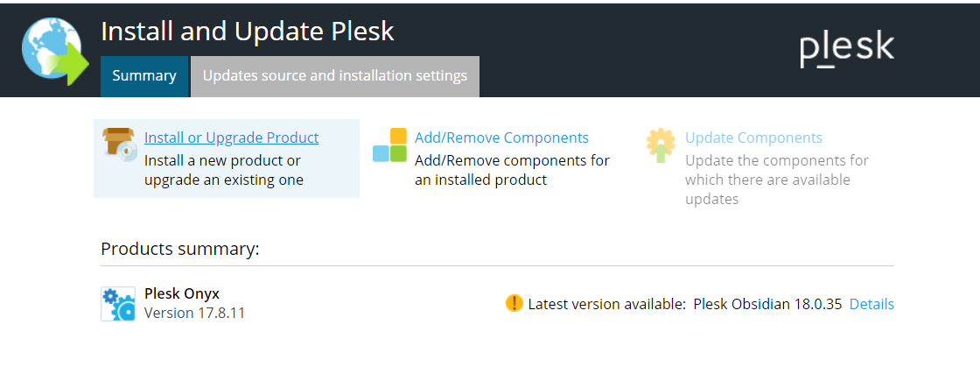
Task: Open Updates source and installation settings tab
Action: tap(335, 76)
